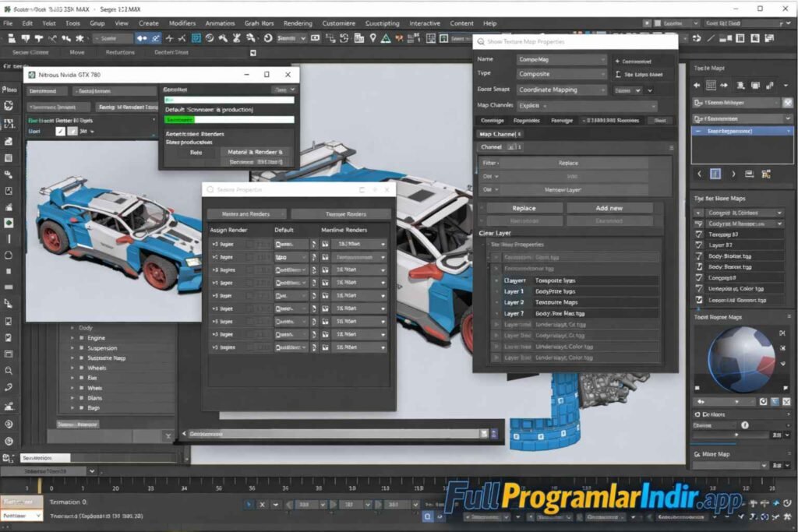Enable the checkbox beside Layer 1
This screenshot has width=798, height=532.
point(496,292)
